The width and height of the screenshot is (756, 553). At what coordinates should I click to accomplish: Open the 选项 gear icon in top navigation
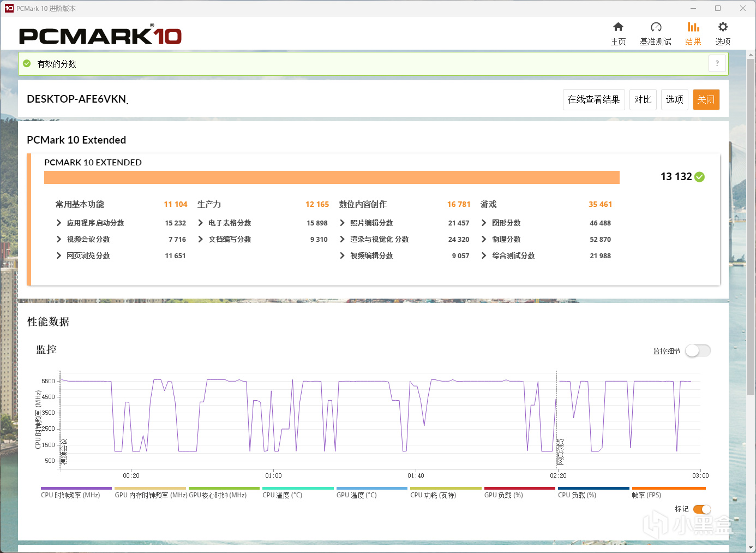tap(723, 27)
